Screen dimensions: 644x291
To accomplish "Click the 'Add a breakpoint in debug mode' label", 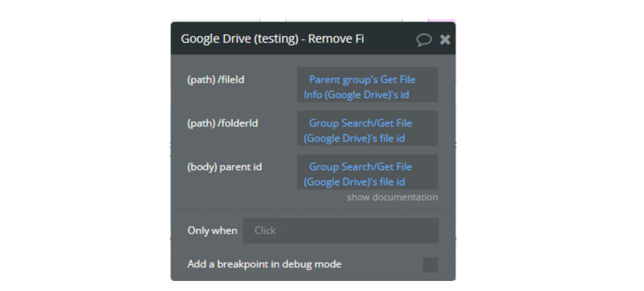I will pos(264,264).
